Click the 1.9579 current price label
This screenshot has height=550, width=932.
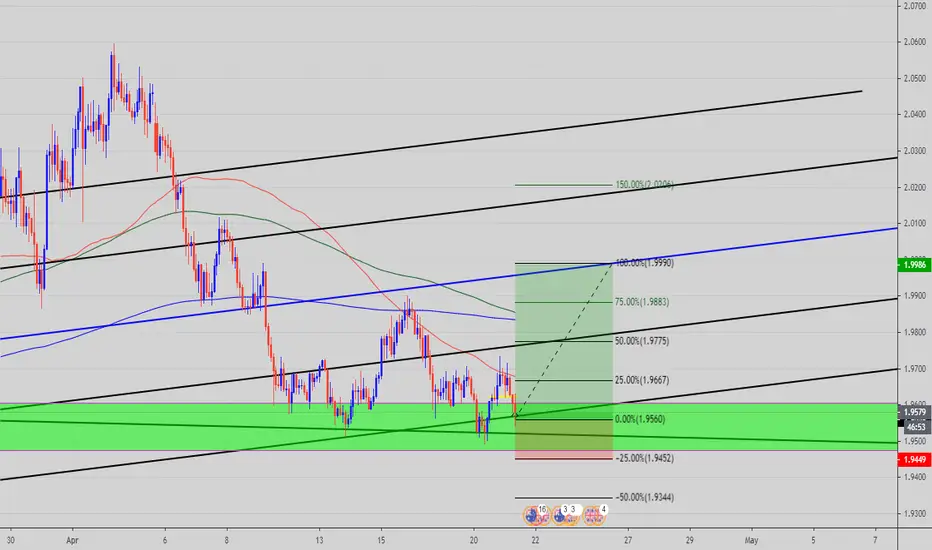coord(914,412)
